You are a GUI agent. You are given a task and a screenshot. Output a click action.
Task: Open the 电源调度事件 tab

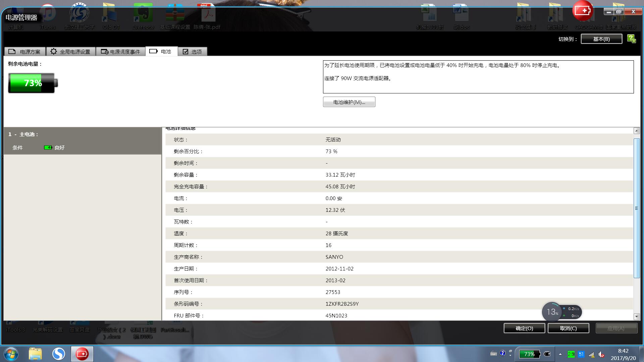coord(120,52)
